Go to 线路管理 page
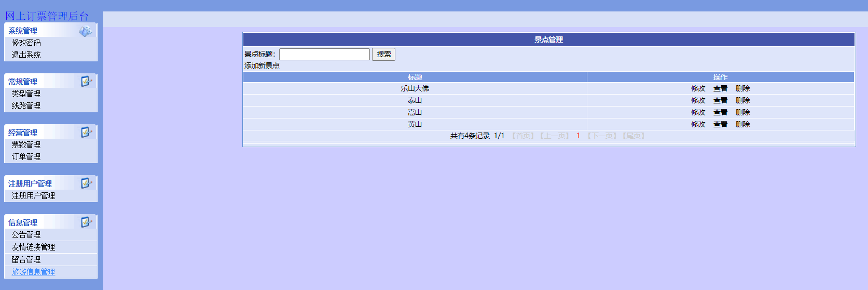The width and height of the screenshot is (868, 290). [26, 106]
